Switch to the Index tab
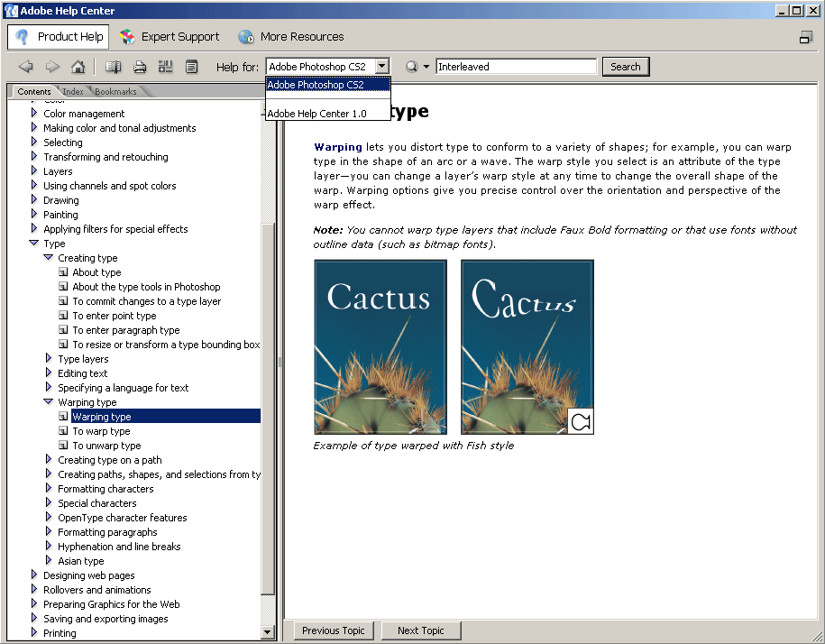The image size is (825, 644). [x=73, y=92]
